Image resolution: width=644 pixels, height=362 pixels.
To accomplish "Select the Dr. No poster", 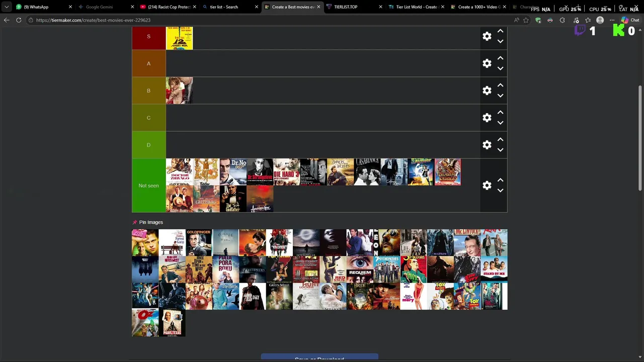I will click(x=233, y=172).
